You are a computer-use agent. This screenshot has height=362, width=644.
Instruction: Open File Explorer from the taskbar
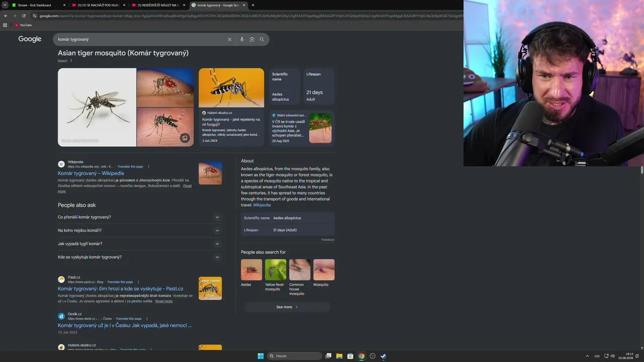[339, 356]
